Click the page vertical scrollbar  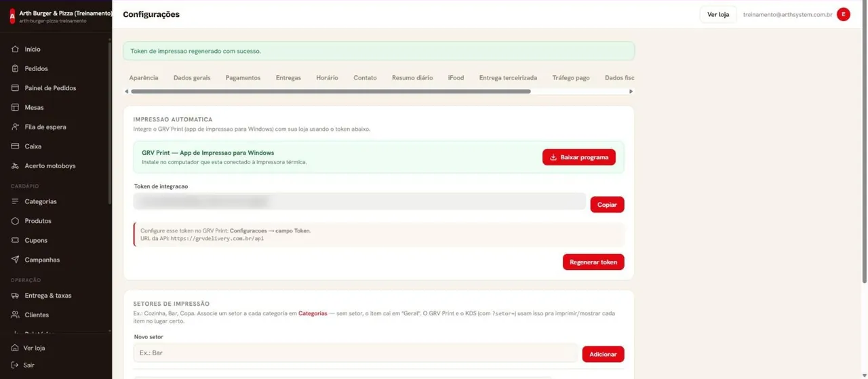[x=864, y=142]
